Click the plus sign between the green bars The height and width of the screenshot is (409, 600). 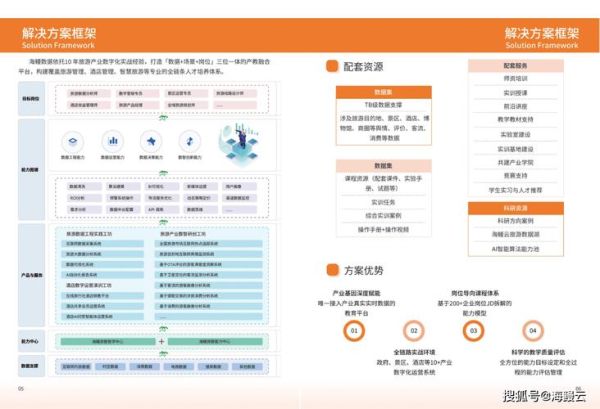[161, 341]
